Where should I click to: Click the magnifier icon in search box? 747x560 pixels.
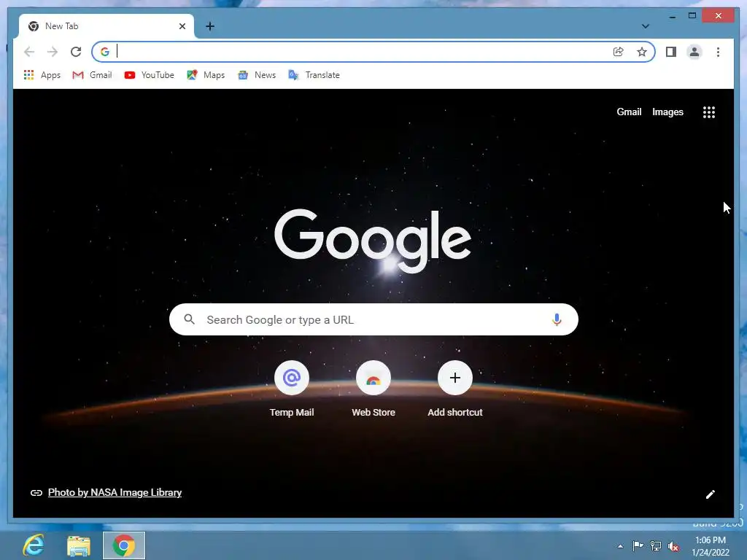pos(189,319)
